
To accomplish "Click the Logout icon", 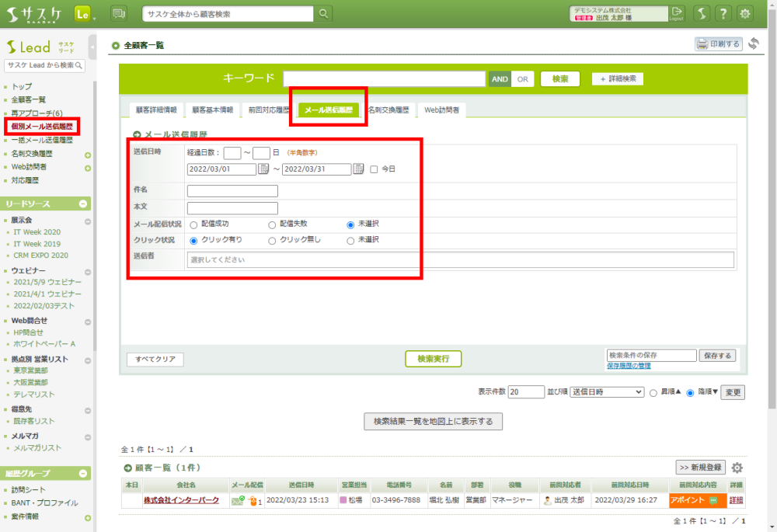I will pyautogui.click(x=677, y=13).
